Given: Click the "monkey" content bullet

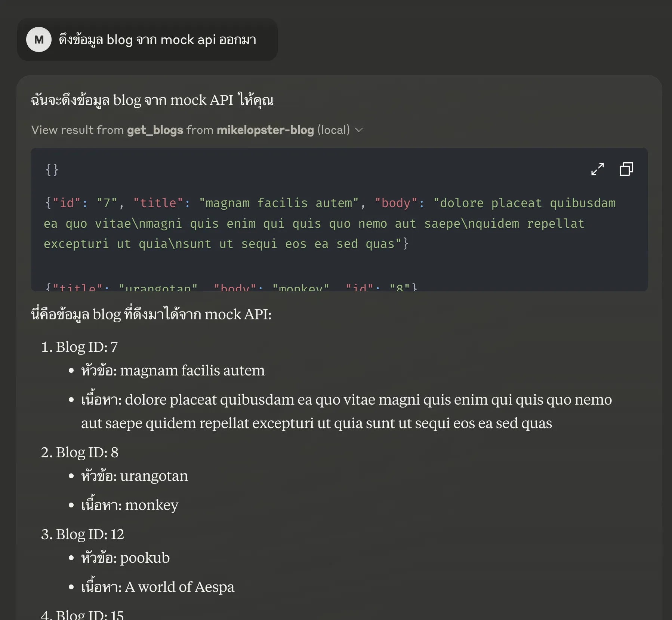Looking at the screenshot, I should coord(130,505).
